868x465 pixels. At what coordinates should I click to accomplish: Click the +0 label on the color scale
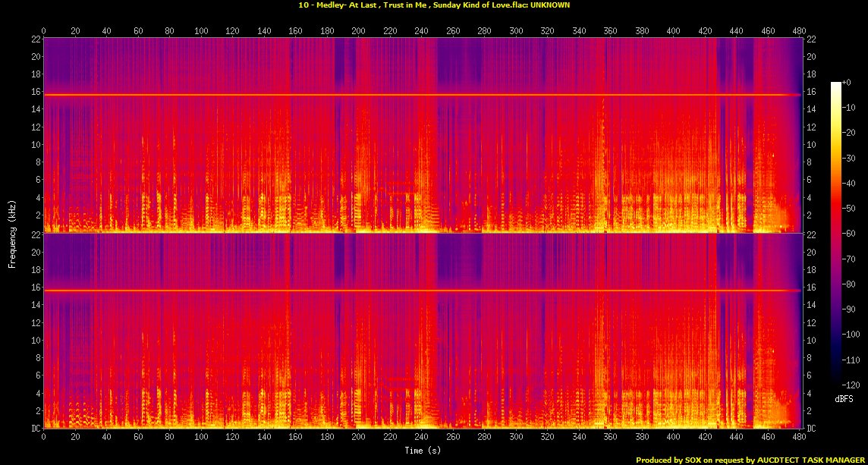[x=848, y=81]
